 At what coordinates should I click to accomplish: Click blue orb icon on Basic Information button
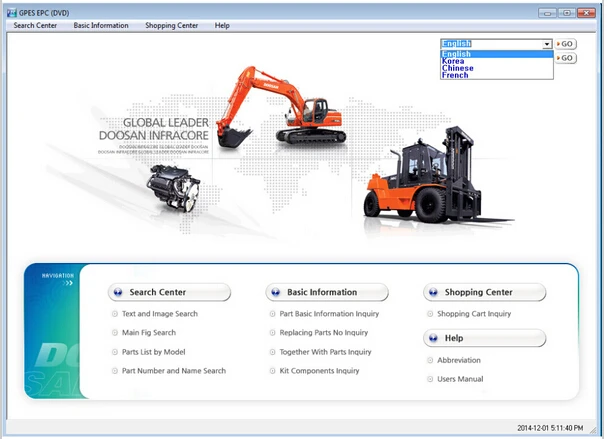(275, 292)
